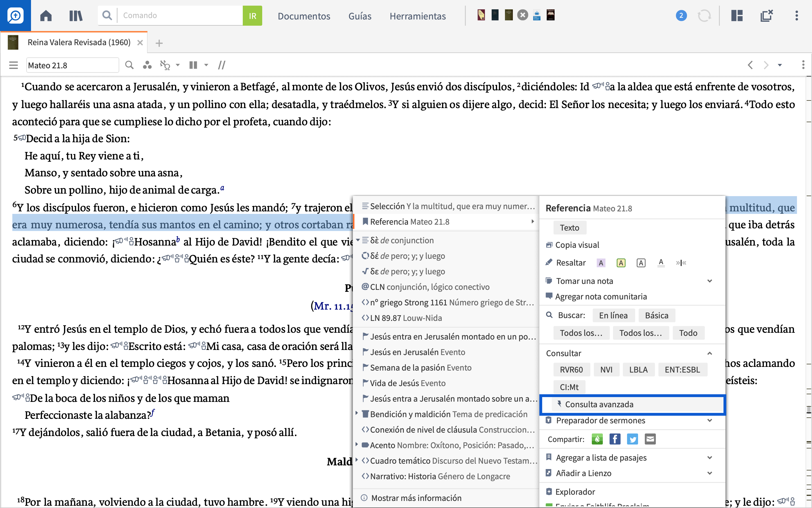
Task: Expand the column view dropdown arrow
Action: pyautogui.click(x=206, y=65)
